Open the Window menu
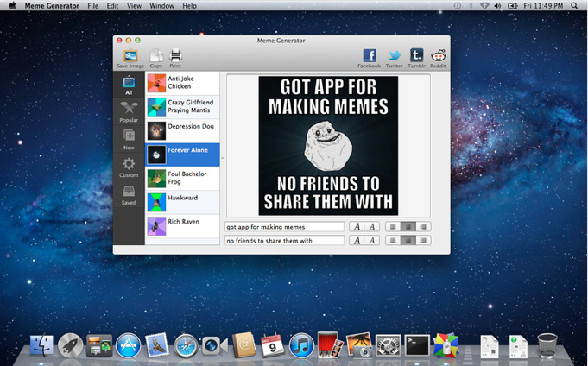Screen dimensions: 588x366 coord(160,6)
